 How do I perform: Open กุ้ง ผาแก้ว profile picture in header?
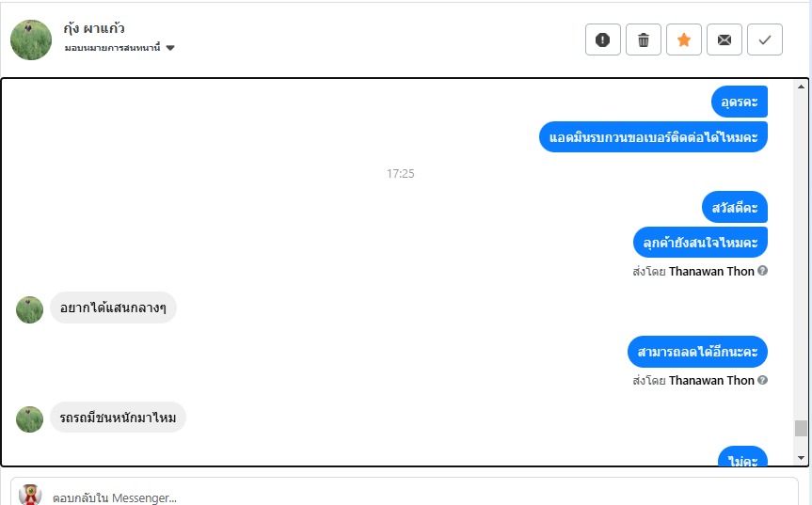coord(31,39)
